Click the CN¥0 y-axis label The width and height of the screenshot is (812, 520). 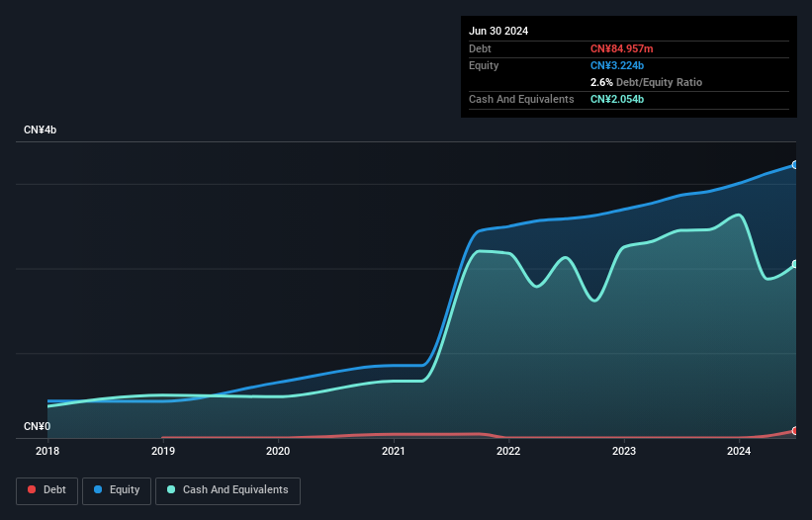(x=38, y=426)
